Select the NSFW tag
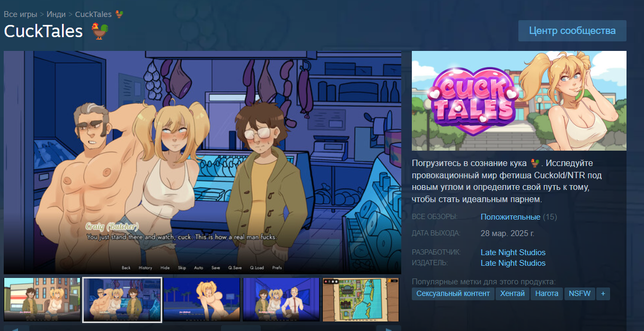644x331 pixels. pos(579,293)
